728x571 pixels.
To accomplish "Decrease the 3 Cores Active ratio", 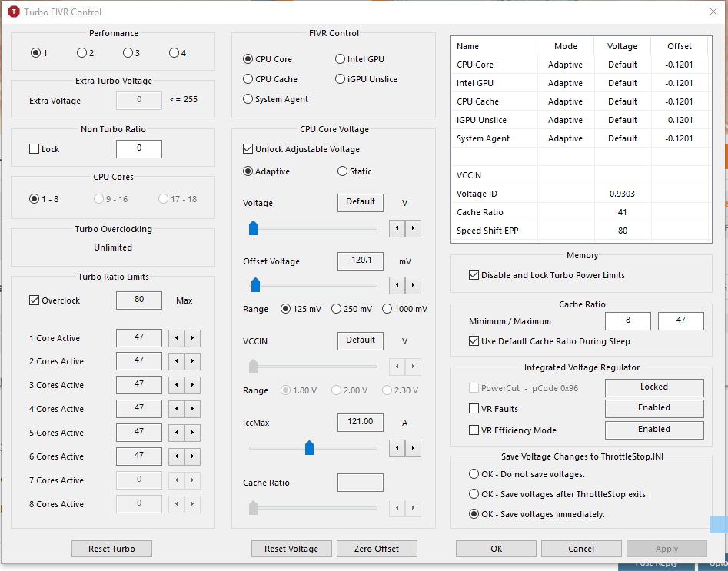I will [x=177, y=385].
